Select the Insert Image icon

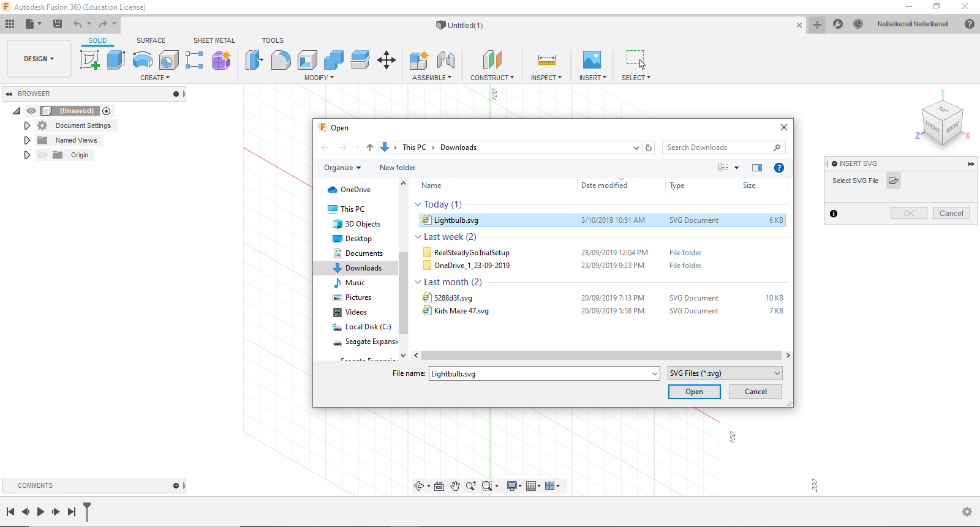pos(592,60)
